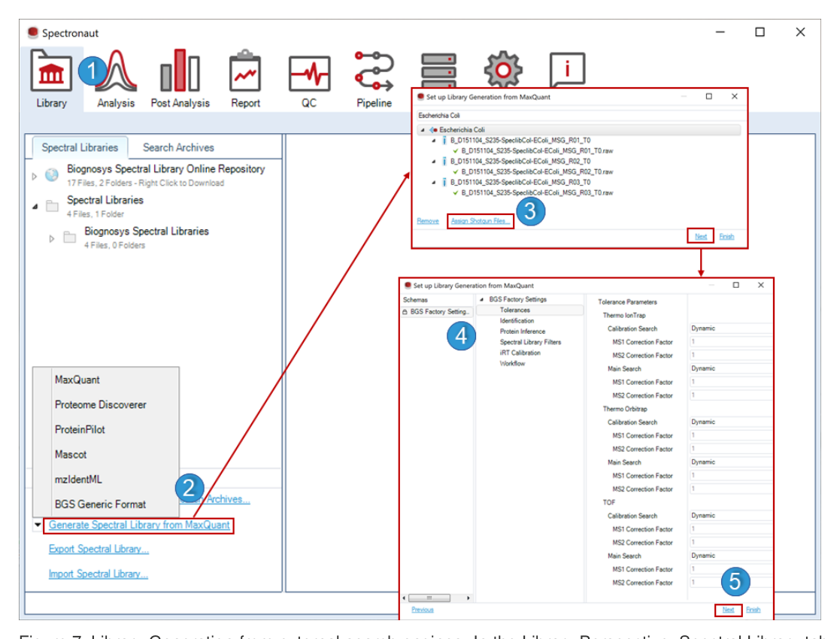Select iRT Calibration in the settings tree
The image size is (840, 639).
click(x=520, y=353)
